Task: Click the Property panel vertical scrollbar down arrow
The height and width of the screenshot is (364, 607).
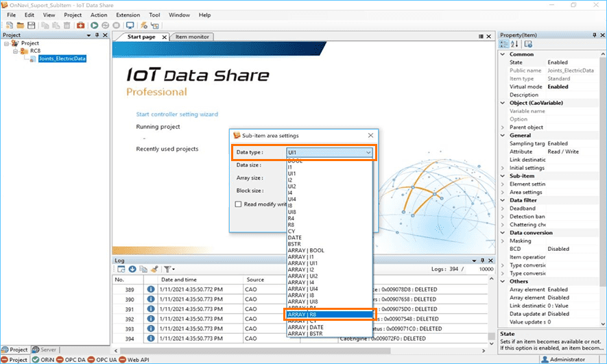Action: click(603, 324)
